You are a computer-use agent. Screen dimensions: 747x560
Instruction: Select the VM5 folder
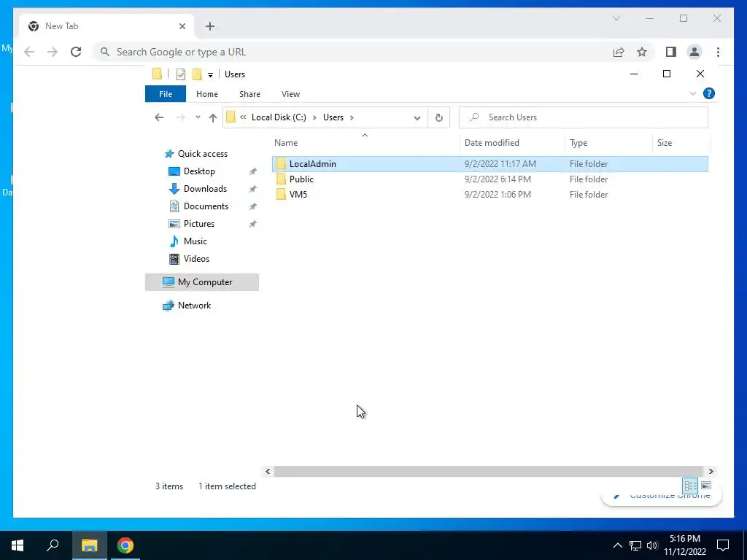(x=298, y=194)
